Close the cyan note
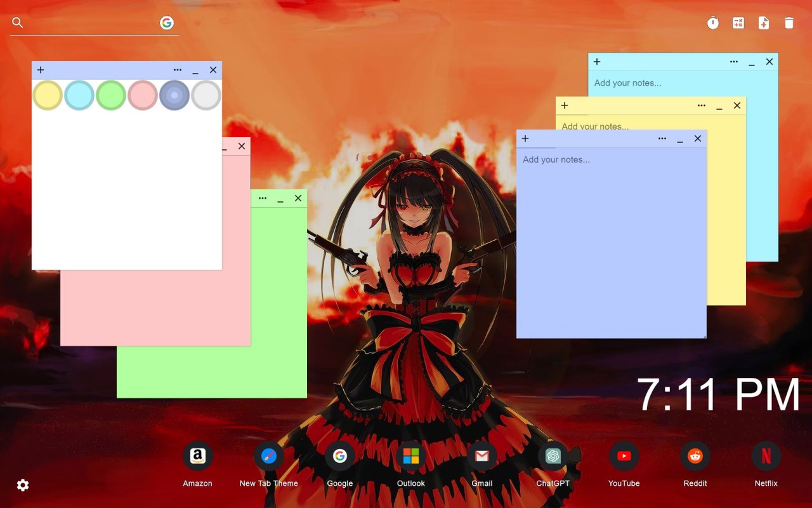Viewport: 812px width, 508px height. tap(769, 62)
